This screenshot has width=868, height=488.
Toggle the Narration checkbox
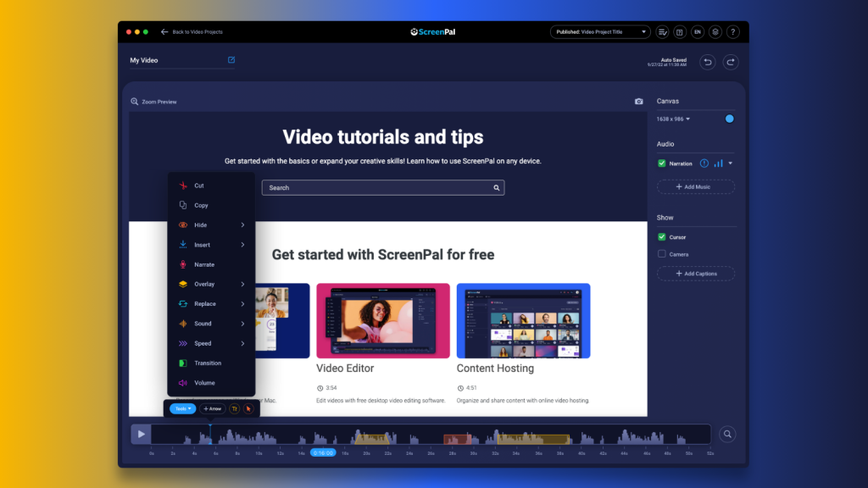point(661,164)
